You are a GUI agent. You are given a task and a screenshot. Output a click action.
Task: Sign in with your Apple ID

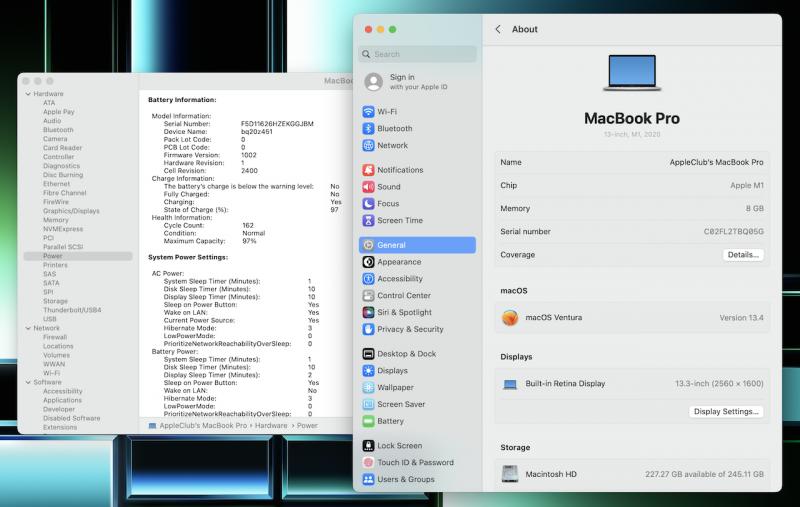point(405,82)
